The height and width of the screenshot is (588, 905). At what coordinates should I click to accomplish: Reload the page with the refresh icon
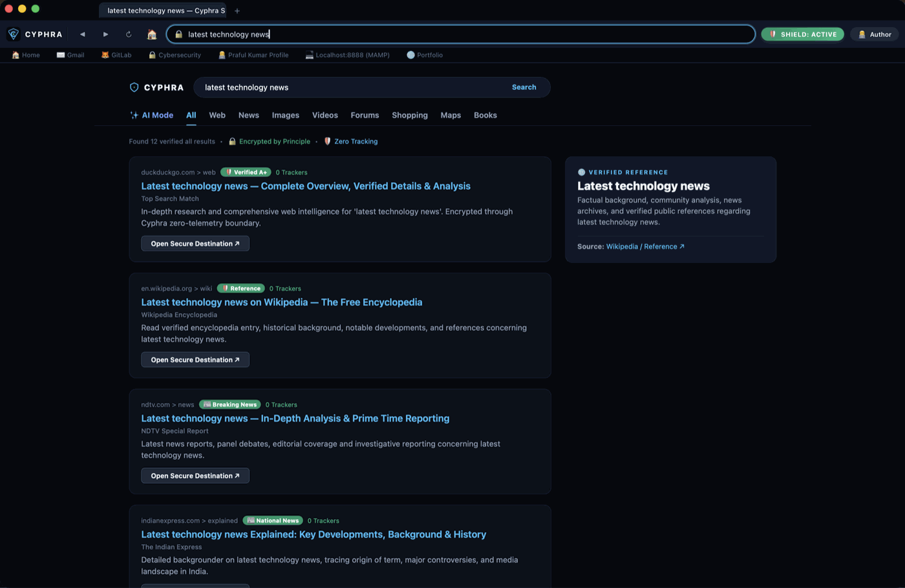click(x=129, y=34)
